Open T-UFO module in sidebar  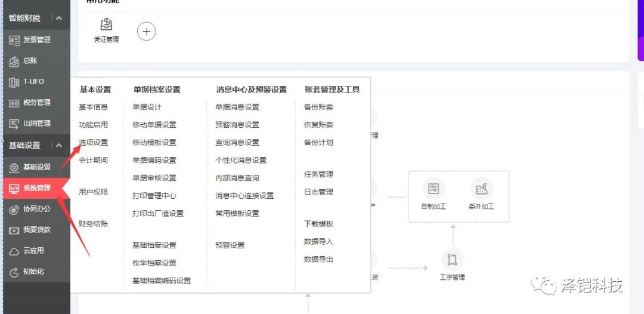click(x=33, y=82)
